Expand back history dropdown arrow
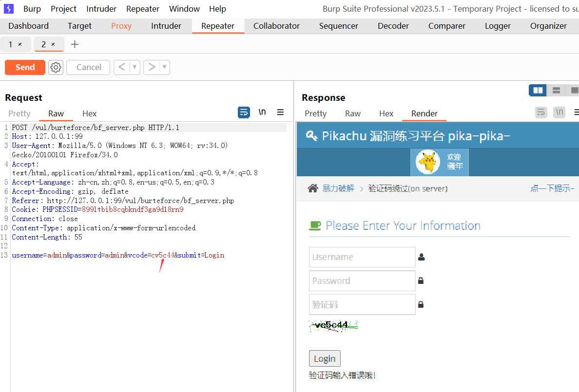The height and width of the screenshot is (392, 579). point(135,67)
